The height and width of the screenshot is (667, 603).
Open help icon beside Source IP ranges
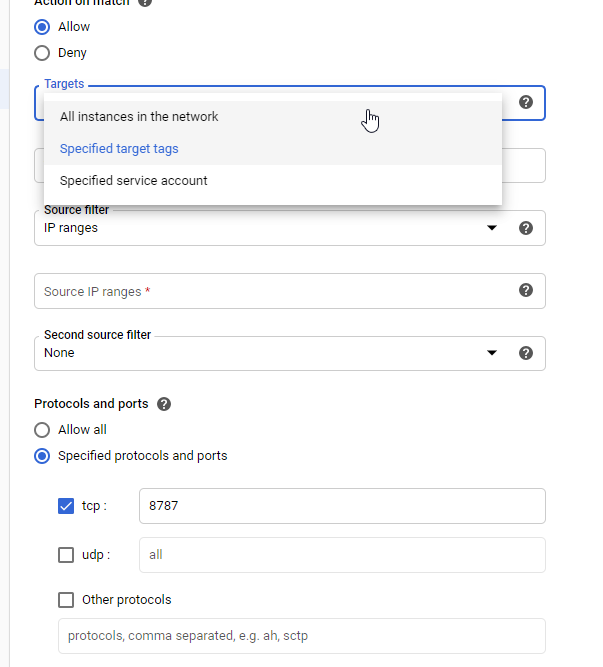[x=526, y=290]
